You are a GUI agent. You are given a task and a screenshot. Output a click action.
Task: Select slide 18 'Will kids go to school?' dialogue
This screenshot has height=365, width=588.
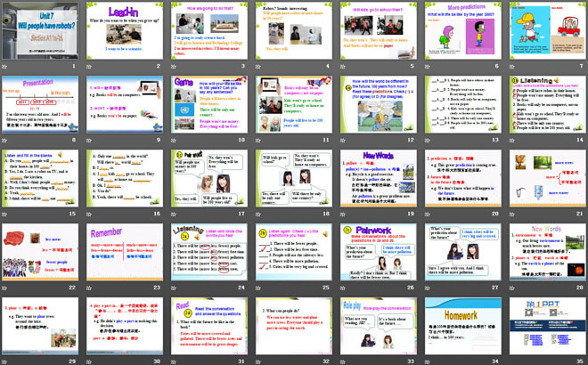[x=294, y=178]
